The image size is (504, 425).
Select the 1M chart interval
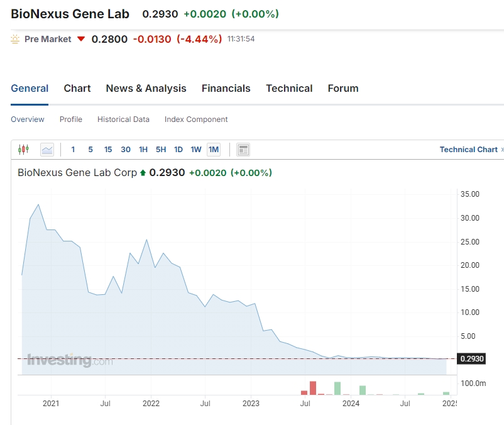pos(214,150)
